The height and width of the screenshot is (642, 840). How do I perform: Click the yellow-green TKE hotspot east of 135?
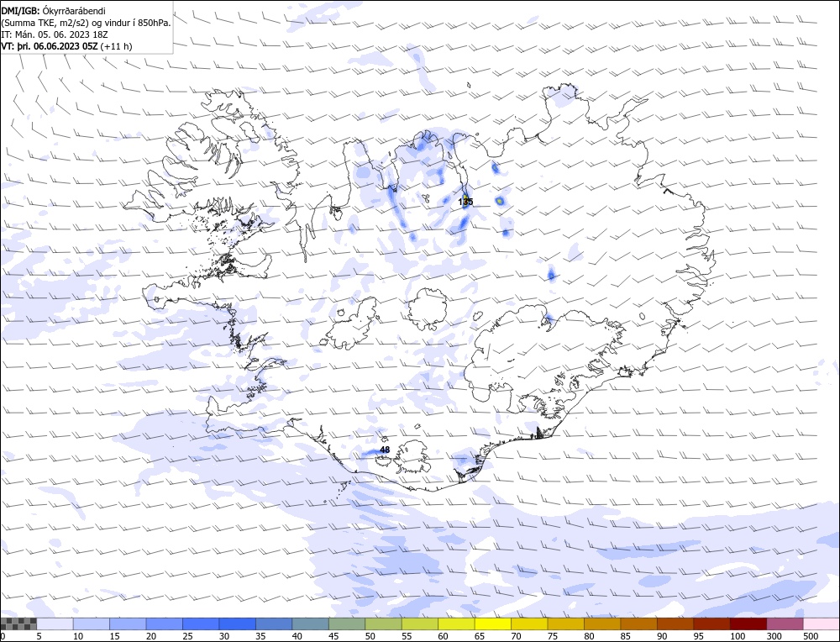pos(499,201)
